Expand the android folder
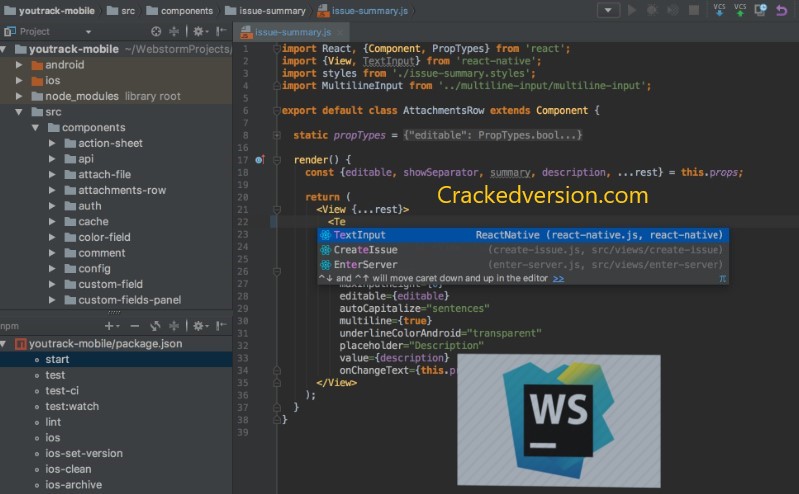The height and width of the screenshot is (494, 799). point(20,65)
